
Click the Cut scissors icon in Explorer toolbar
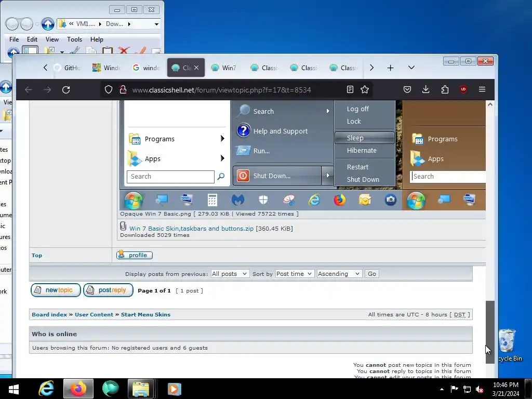[x=75, y=51]
